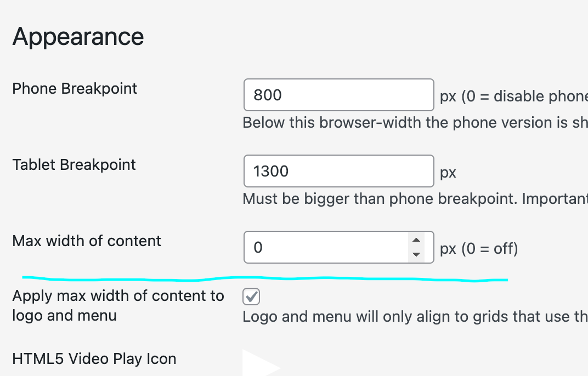Click the Apply max width to logo label
Screen dimensions: 588x376
tap(118, 305)
